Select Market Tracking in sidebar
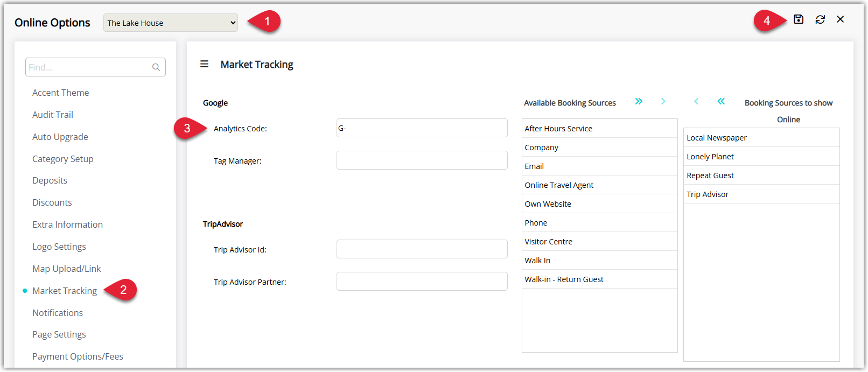The image size is (868, 372). coord(65,291)
